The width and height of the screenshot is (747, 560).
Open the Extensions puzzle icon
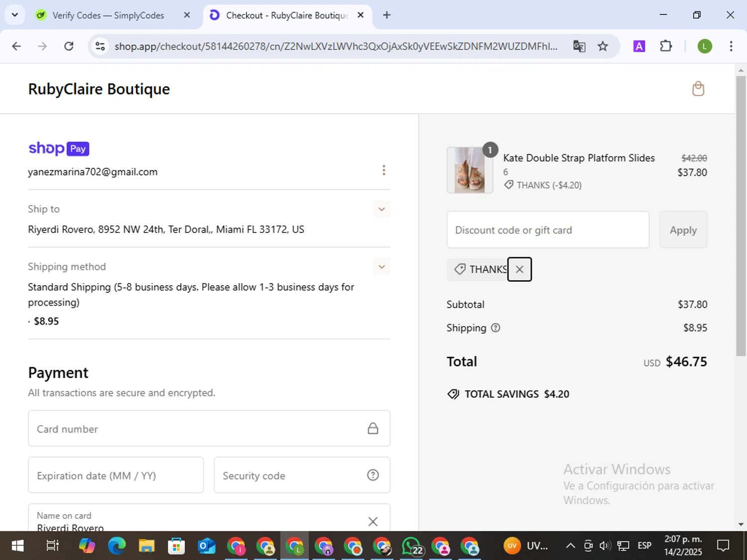pos(666,46)
